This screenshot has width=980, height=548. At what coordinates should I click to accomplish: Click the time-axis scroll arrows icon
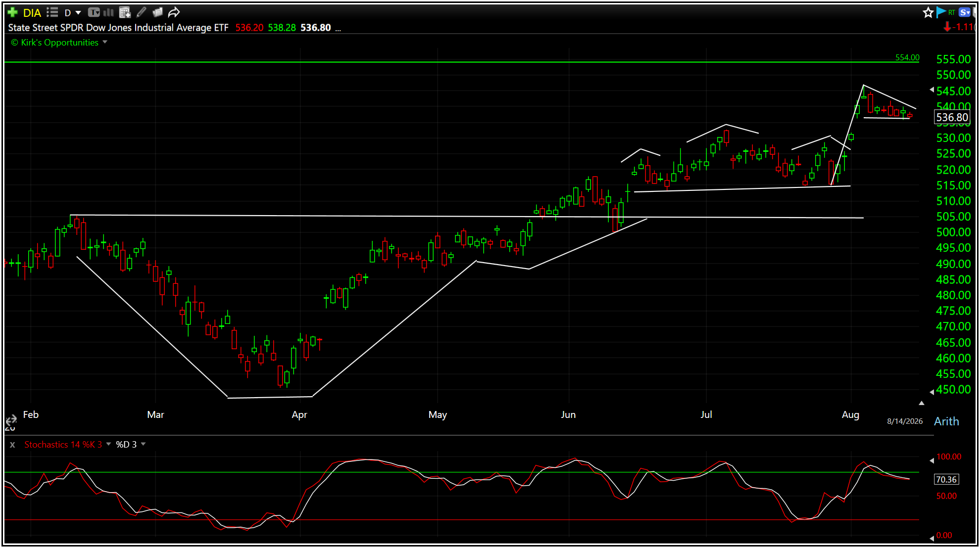click(x=10, y=421)
